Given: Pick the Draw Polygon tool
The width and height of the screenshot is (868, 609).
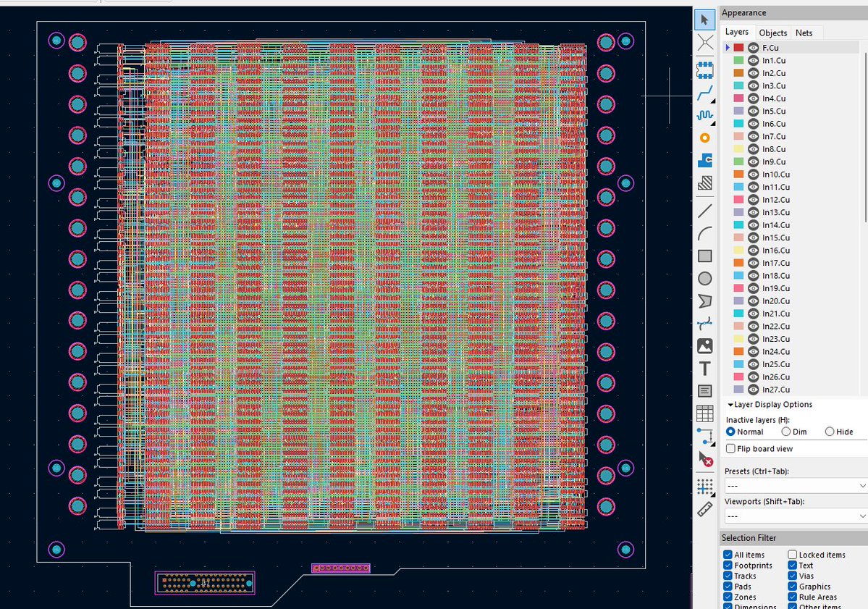Looking at the screenshot, I should tap(704, 301).
